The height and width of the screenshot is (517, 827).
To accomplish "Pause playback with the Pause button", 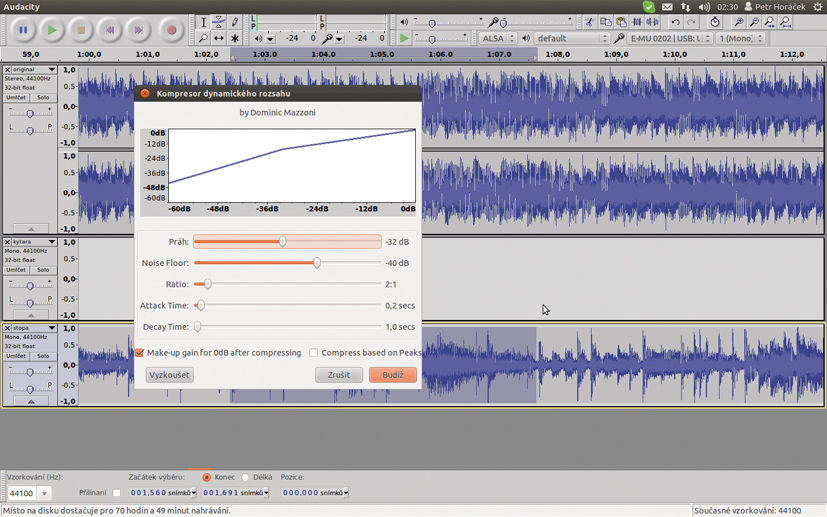I will pos(23,30).
